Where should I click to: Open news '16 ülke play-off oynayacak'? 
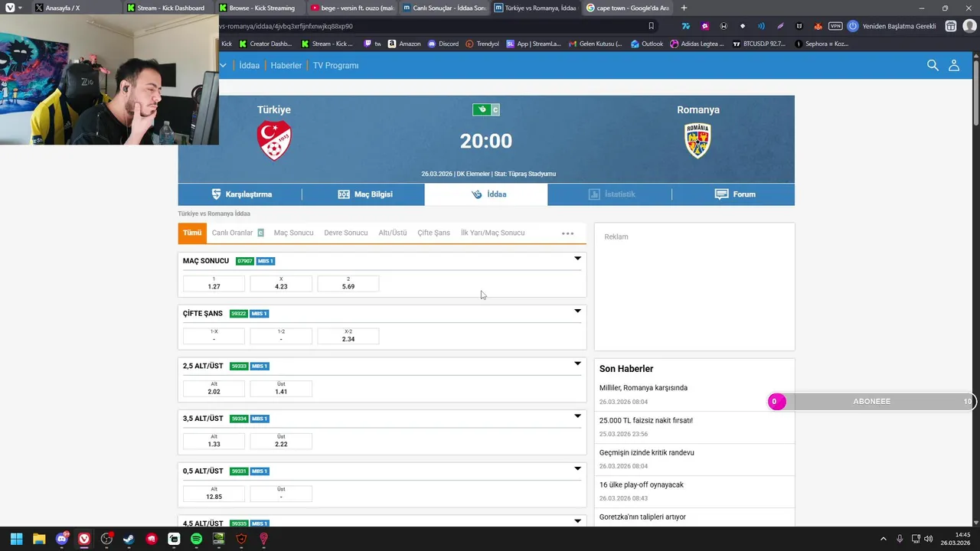pyautogui.click(x=642, y=484)
